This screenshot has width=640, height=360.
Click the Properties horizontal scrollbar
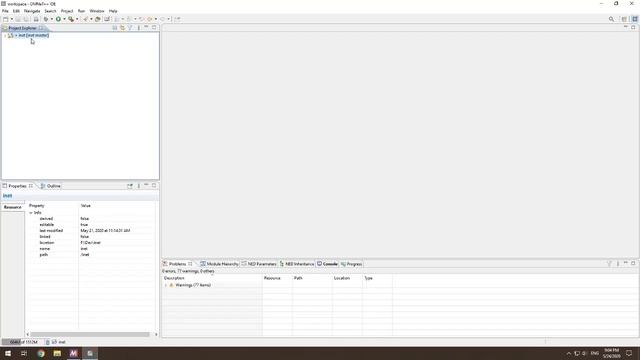coord(90,334)
